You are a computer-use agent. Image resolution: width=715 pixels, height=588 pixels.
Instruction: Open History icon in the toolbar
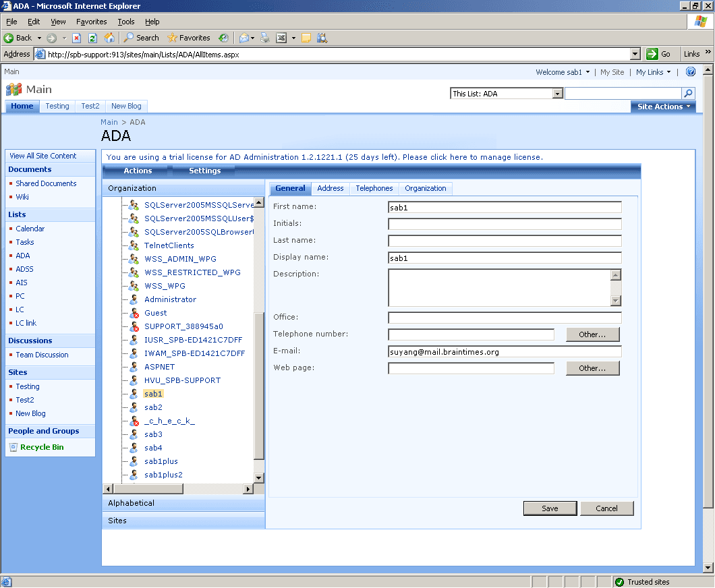223,38
